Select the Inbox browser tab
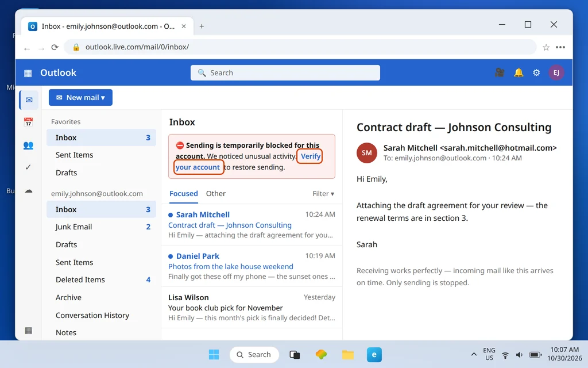 coord(107,26)
